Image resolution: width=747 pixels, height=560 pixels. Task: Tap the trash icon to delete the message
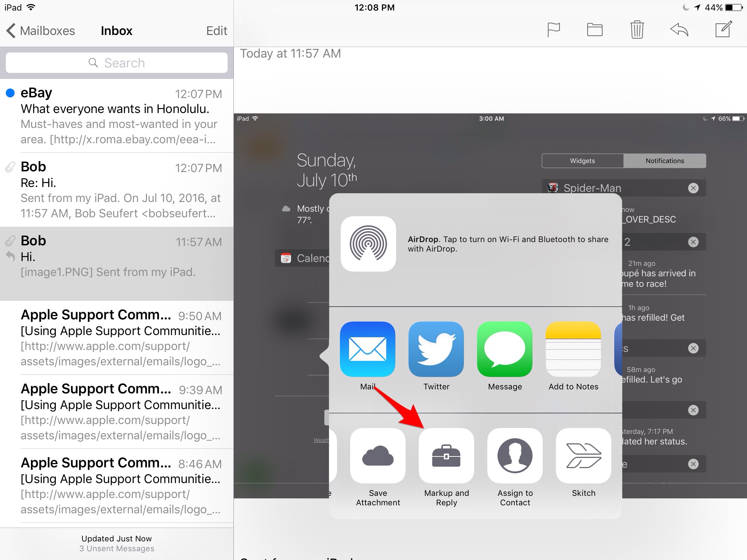637,30
